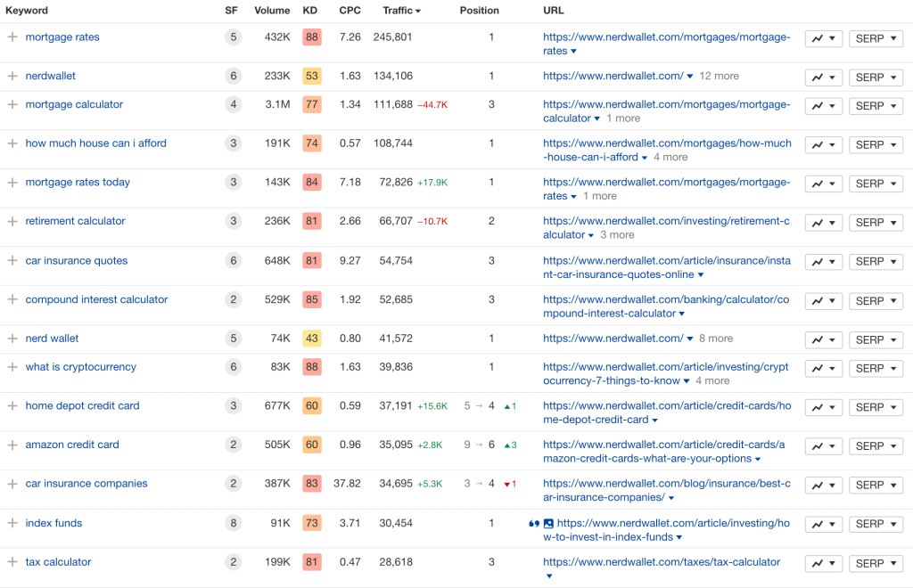This screenshot has width=913, height=588.
Task: Click plus icon beside mortgage rates today
Action: [12, 183]
